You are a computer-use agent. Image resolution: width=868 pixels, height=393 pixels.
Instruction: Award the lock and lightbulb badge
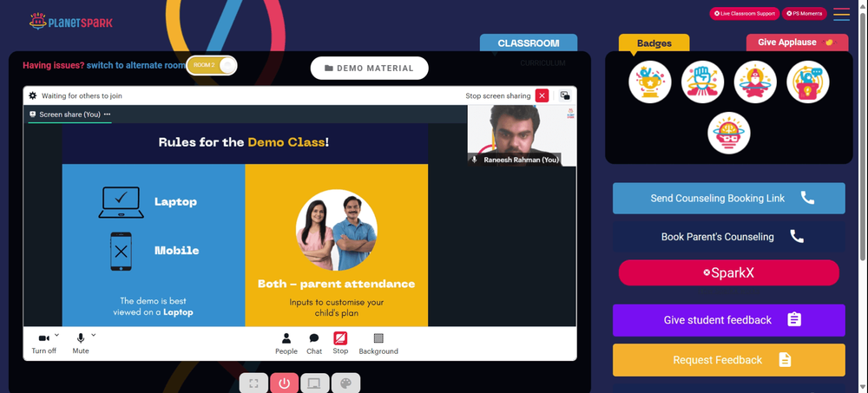point(807,82)
